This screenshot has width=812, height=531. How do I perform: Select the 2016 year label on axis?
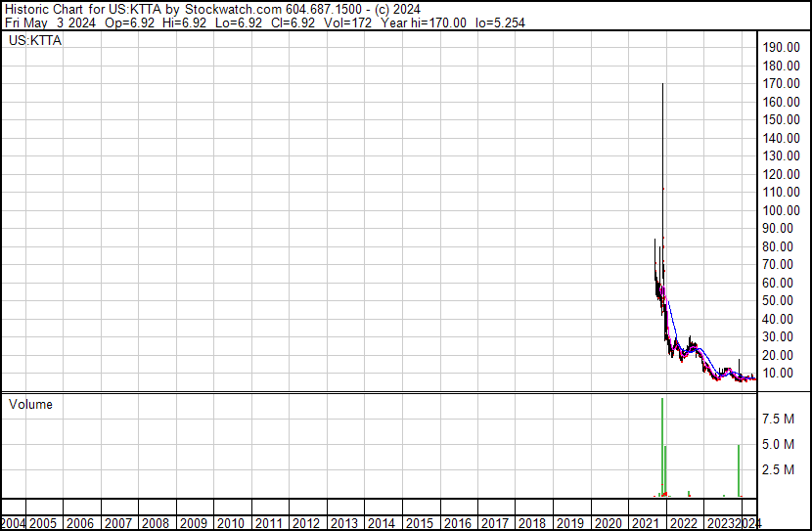click(x=457, y=523)
